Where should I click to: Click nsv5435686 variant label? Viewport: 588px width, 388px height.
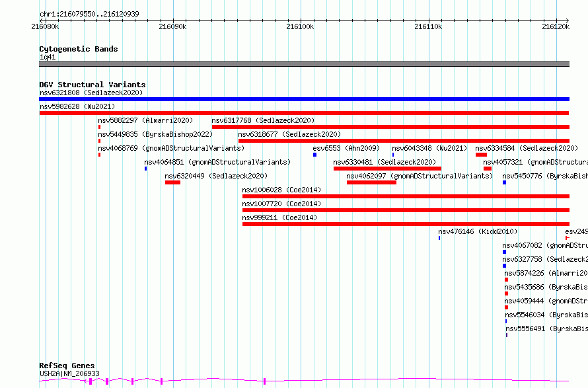point(546,287)
